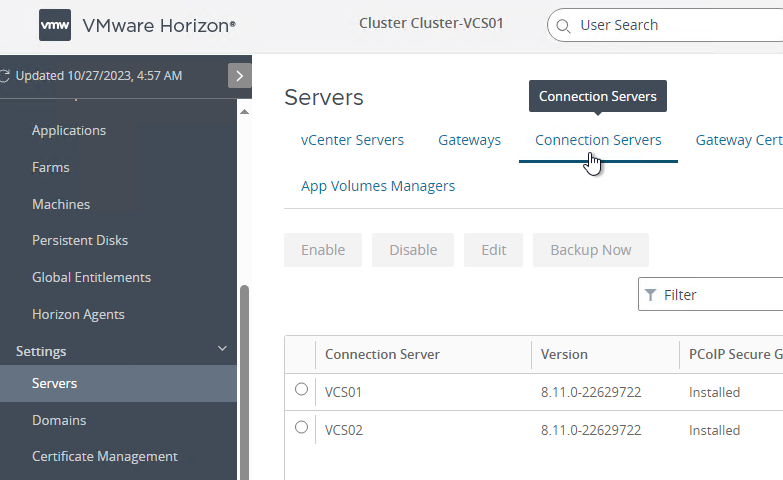Sort by the Version column header
Viewport: 783px width, 480px height.
(564, 355)
